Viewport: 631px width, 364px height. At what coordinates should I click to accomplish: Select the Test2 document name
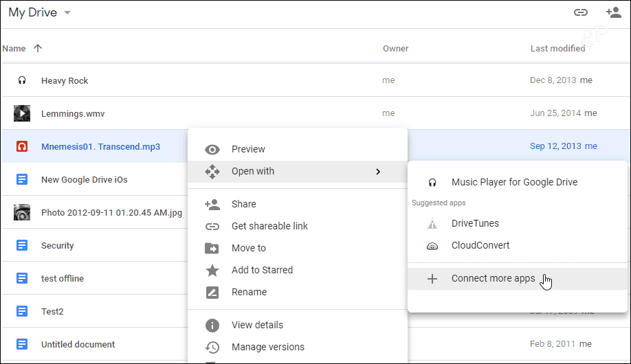click(52, 312)
